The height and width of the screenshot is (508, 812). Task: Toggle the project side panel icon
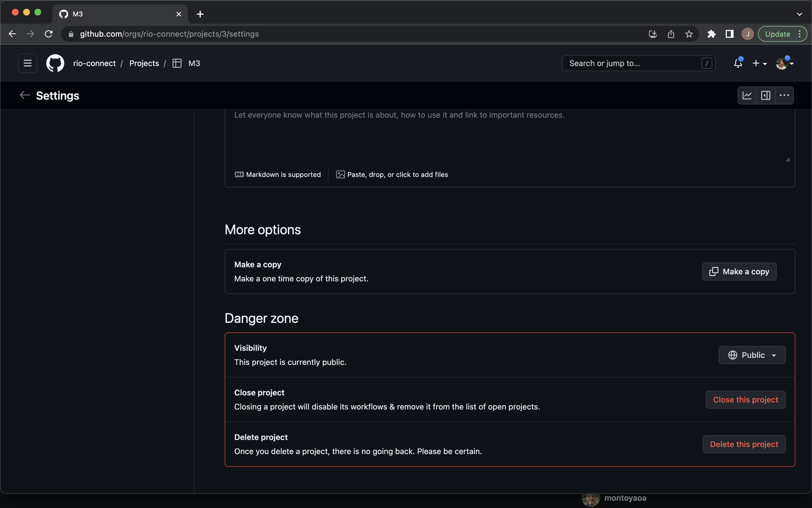[765, 95]
